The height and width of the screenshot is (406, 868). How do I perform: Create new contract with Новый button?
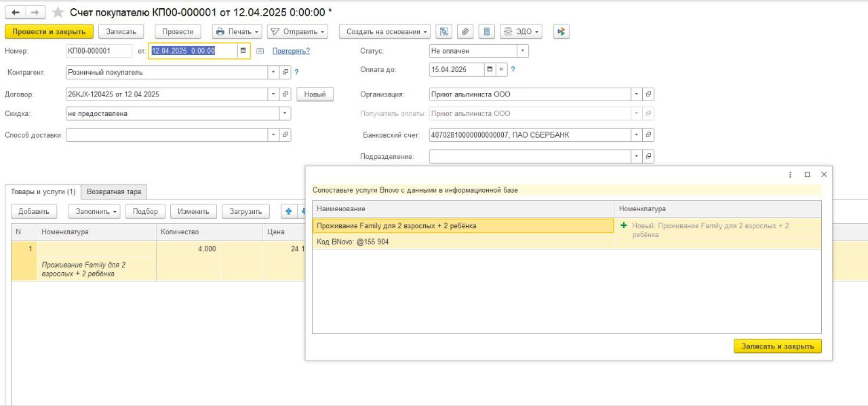(315, 94)
